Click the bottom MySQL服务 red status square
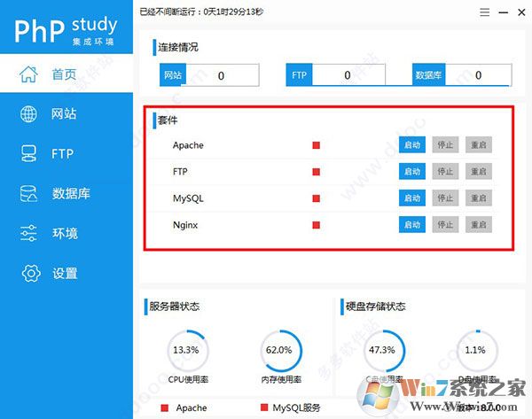Image resolution: width=532 pixels, height=419 pixels. point(264,407)
